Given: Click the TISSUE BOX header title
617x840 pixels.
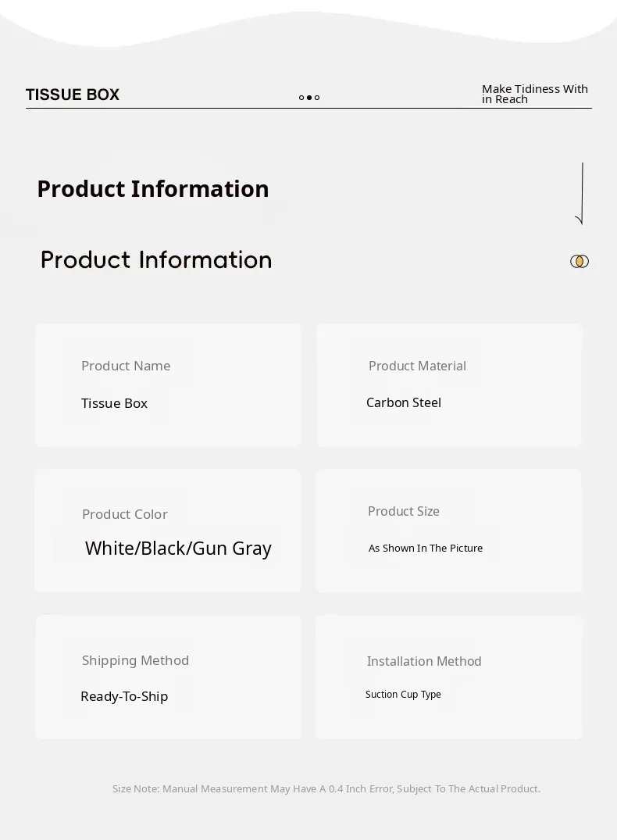Looking at the screenshot, I should [73, 95].
